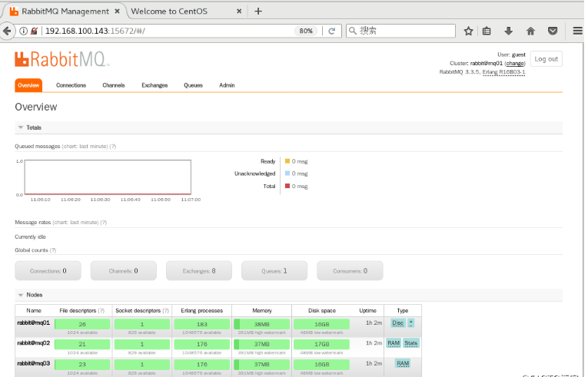Open help for Queued messages
The width and height of the screenshot is (588, 377).
(113, 146)
